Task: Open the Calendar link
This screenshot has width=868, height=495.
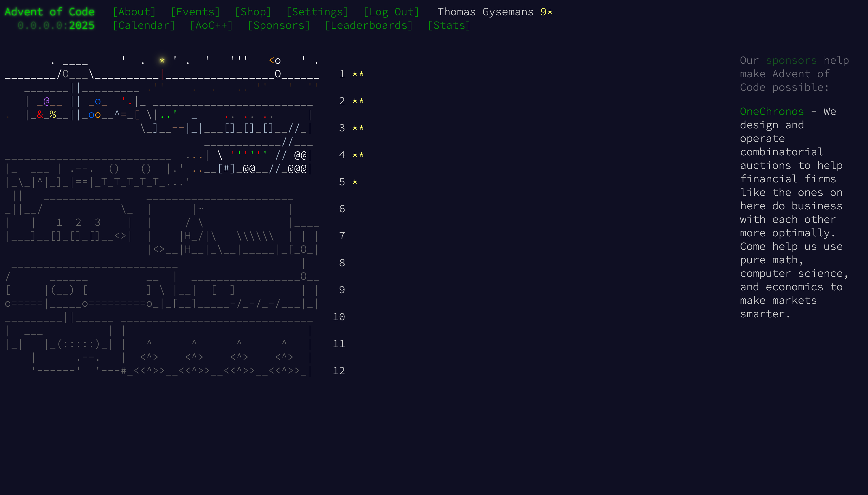Action: (144, 26)
